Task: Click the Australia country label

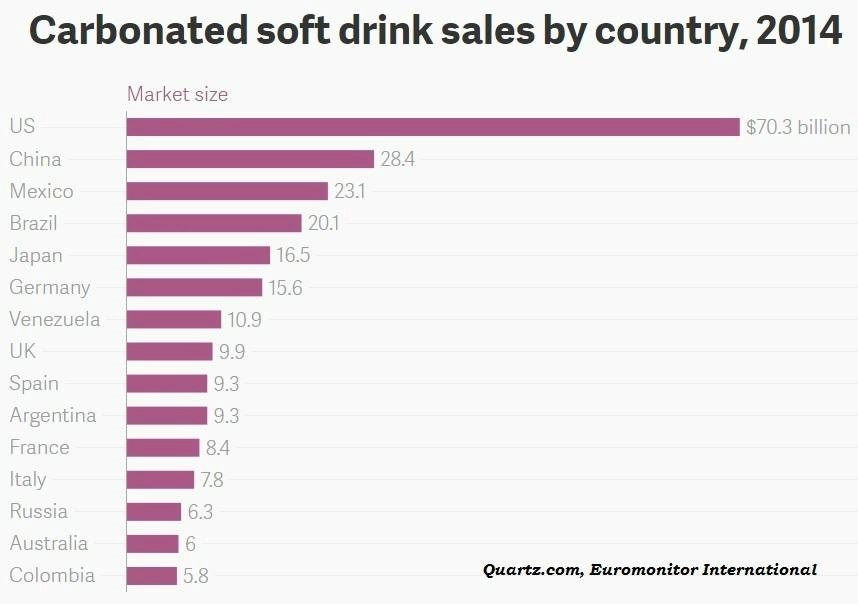Action: click(x=49, y=543)
